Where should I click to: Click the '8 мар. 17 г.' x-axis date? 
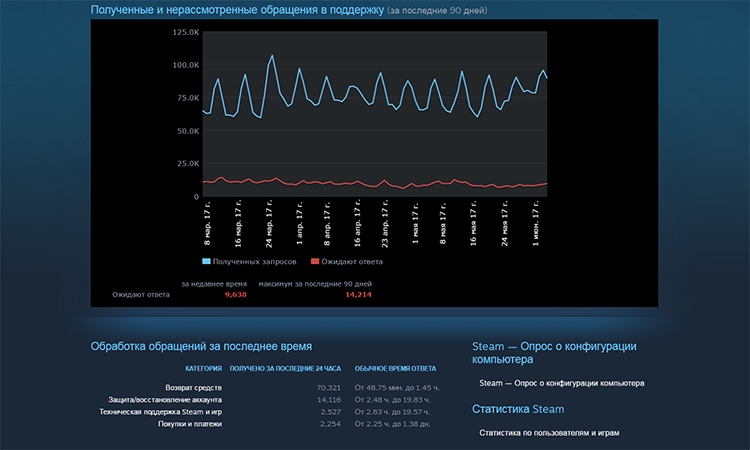tap(207, 223)
